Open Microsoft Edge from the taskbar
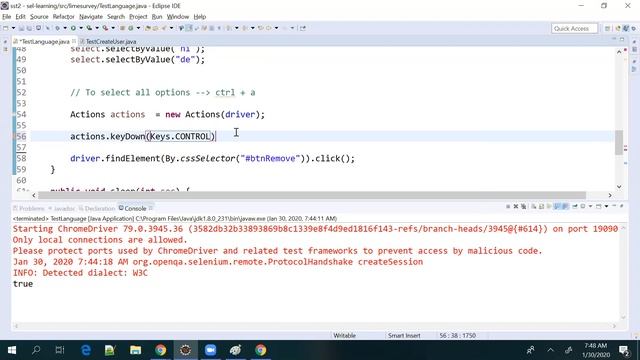This screenshot has height=360, width=640. 86,350
